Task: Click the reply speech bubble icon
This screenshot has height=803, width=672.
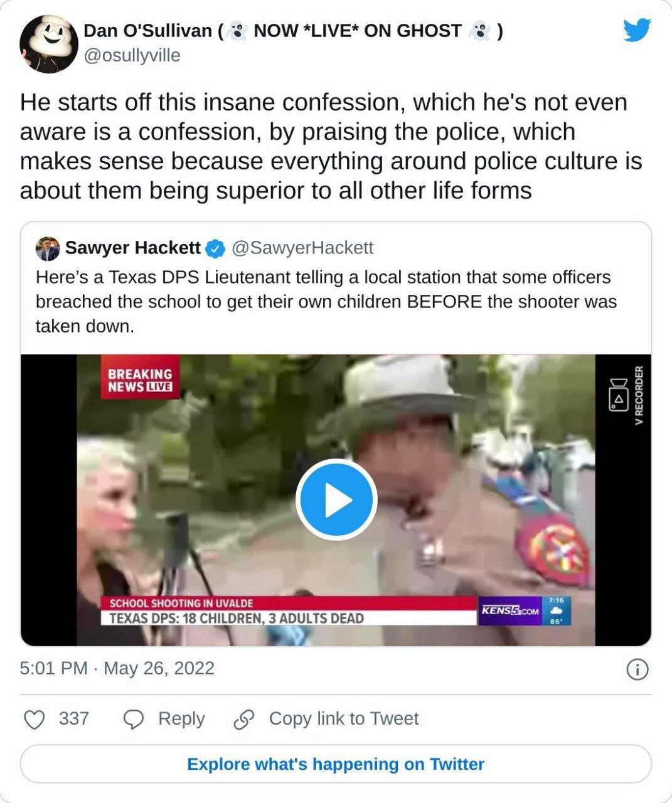Action: 134,719
